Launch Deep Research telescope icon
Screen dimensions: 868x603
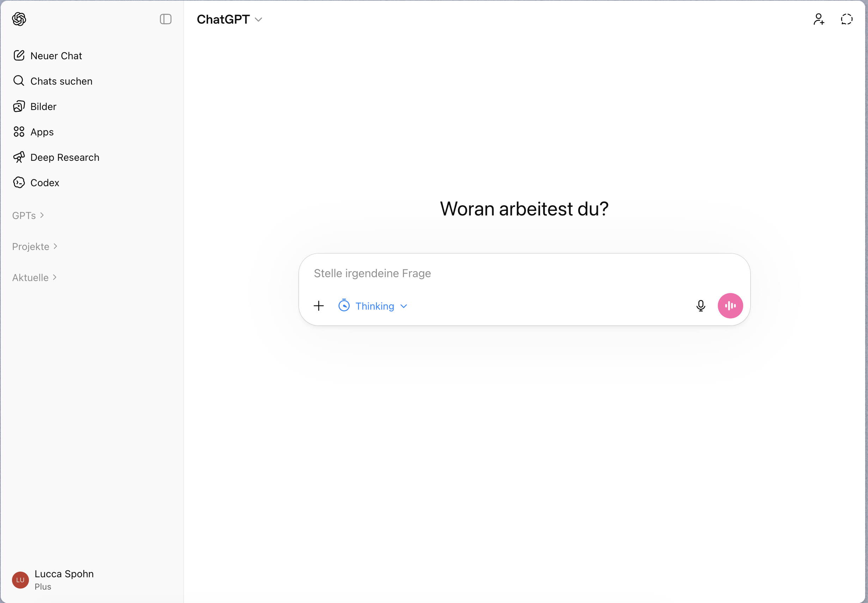coord(19,157)
